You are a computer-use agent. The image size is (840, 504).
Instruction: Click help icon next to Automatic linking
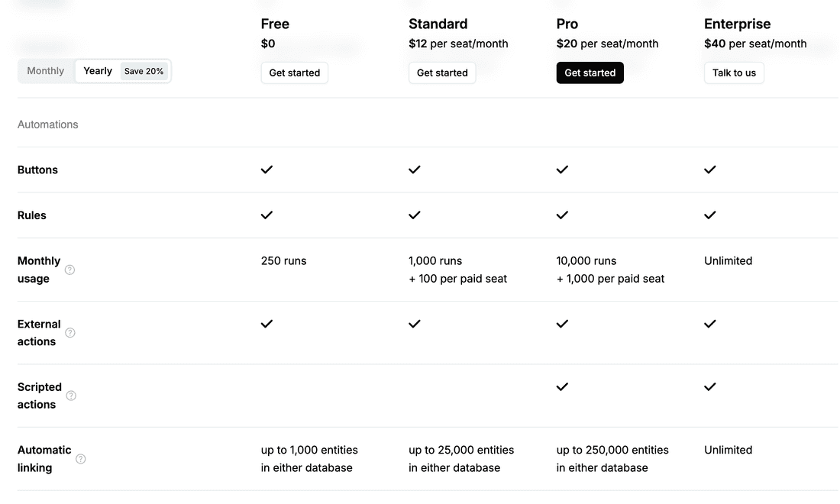click(x=81, y=459)
